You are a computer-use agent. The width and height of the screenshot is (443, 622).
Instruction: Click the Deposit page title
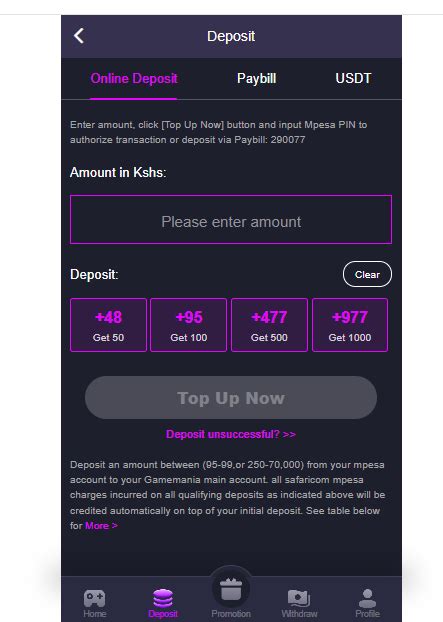tap(231, 36)
